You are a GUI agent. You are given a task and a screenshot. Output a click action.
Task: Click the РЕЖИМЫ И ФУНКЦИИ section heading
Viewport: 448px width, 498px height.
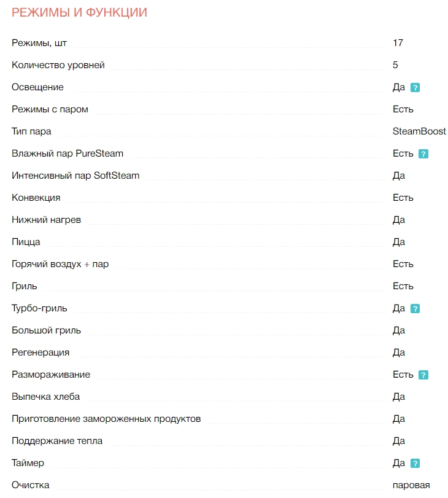point(79,12)
